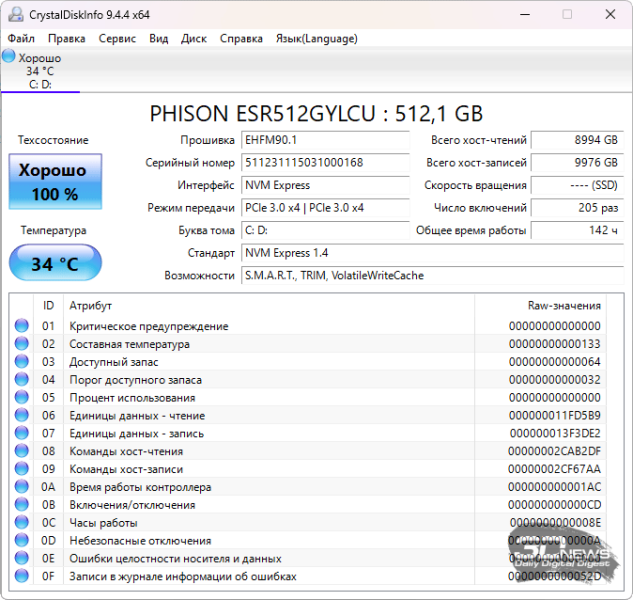Click the CrystalDiskInfo app icon in title bar

13,14
